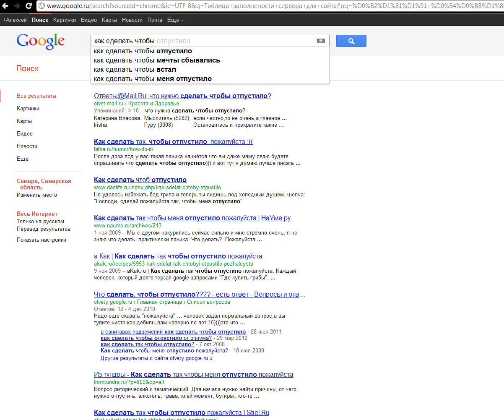Open result 'Как сделать так, чтобы отпустило, пожалуйста :(('
This screenshot has height=420, width=504.
[173, 141]
